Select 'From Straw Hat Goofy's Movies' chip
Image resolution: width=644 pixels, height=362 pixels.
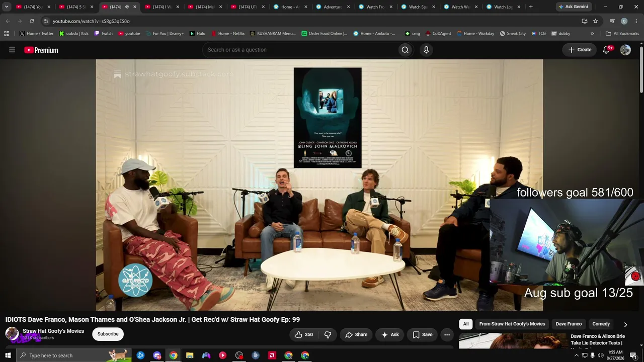[512, 324]
